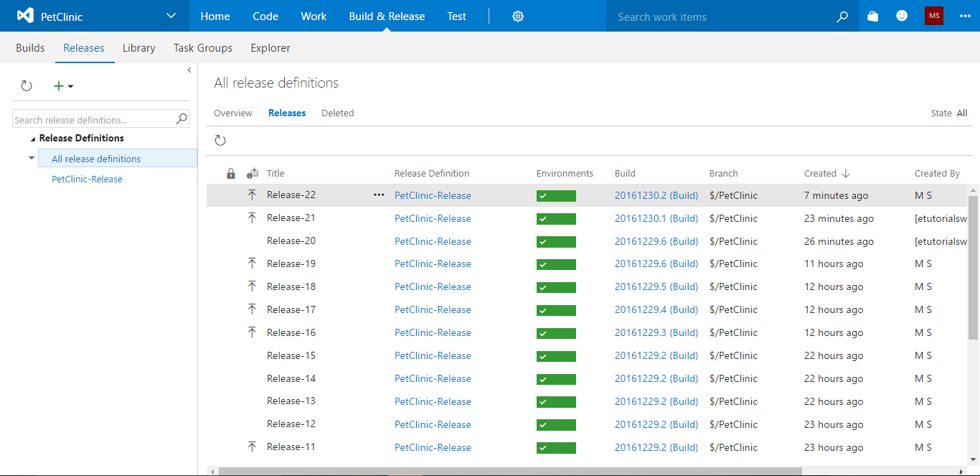
Task: Click the upload arrow icon for Release-11
Action: coord(252,447)
